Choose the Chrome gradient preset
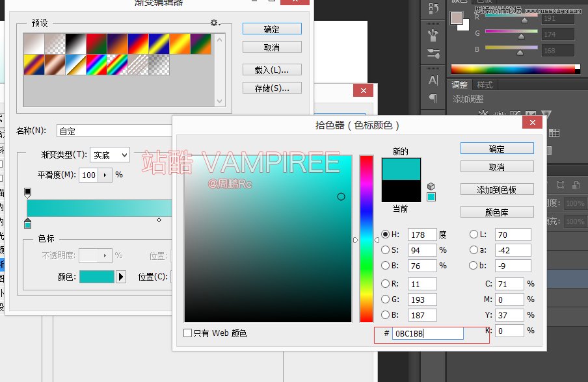The image size is (588, 382). tap(75, 65)
